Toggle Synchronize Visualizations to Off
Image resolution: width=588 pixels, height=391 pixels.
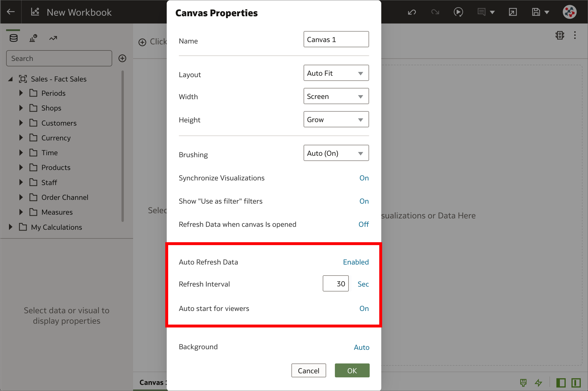point(364,178)
